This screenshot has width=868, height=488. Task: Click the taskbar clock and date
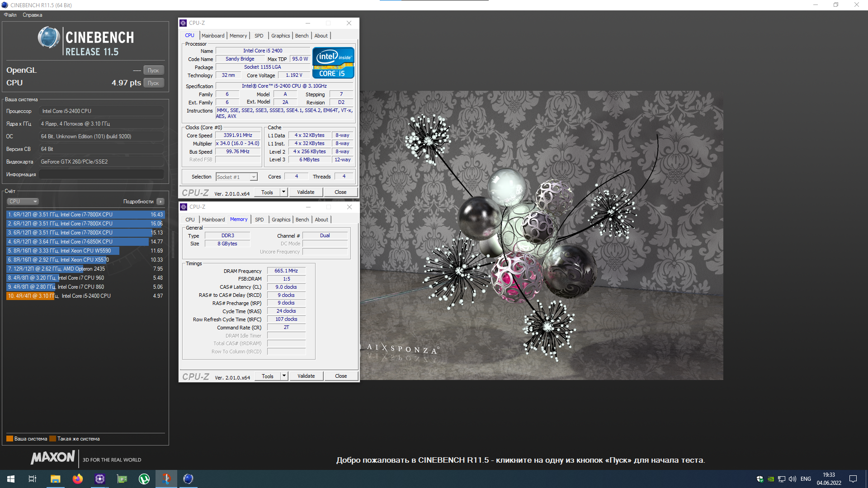tap(829, 479)
